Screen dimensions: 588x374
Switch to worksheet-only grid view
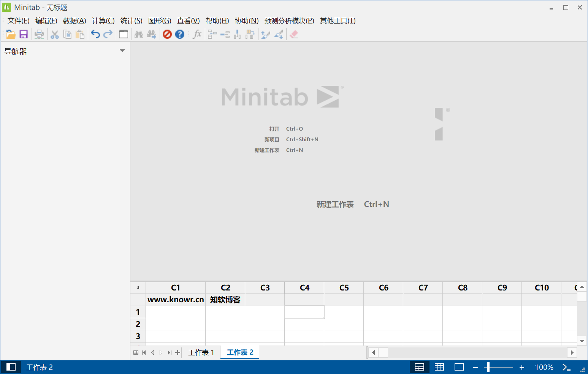click(439, 367)
